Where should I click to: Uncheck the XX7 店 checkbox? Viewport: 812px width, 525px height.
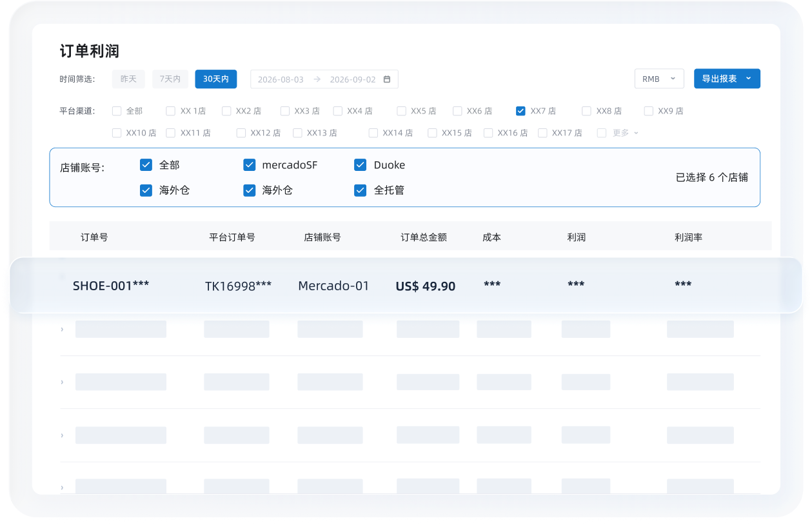pos(520,111)
